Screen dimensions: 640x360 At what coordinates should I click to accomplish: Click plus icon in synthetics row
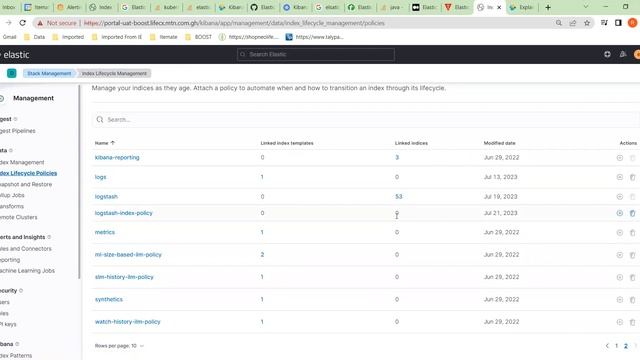(x=620, y=300)
